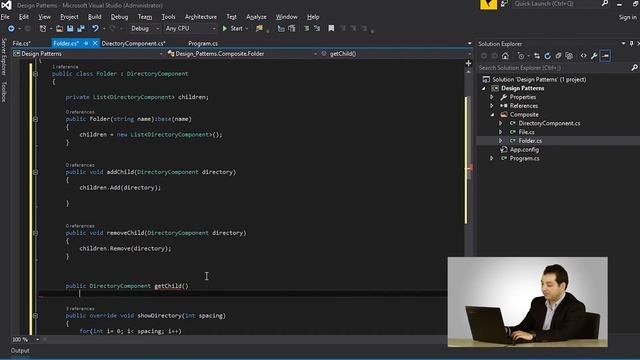Open the Toolbox side tab
The image size is (640, 360).
point(4,91)
